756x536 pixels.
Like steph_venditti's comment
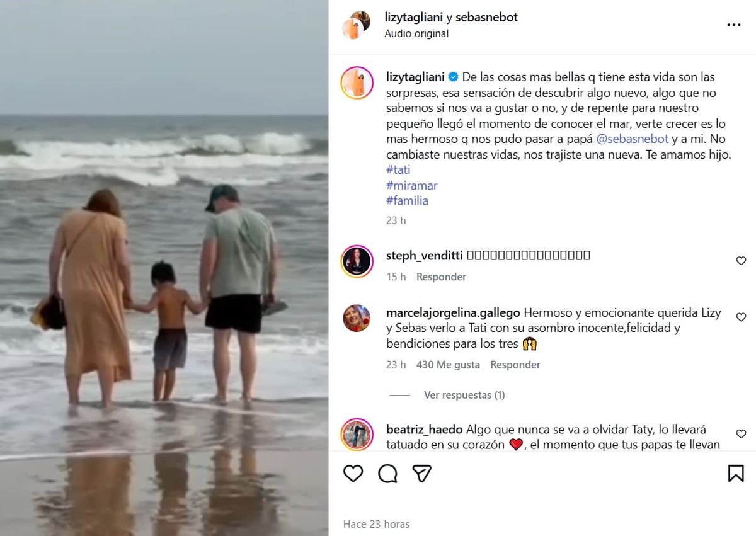(x=741, y=261)
